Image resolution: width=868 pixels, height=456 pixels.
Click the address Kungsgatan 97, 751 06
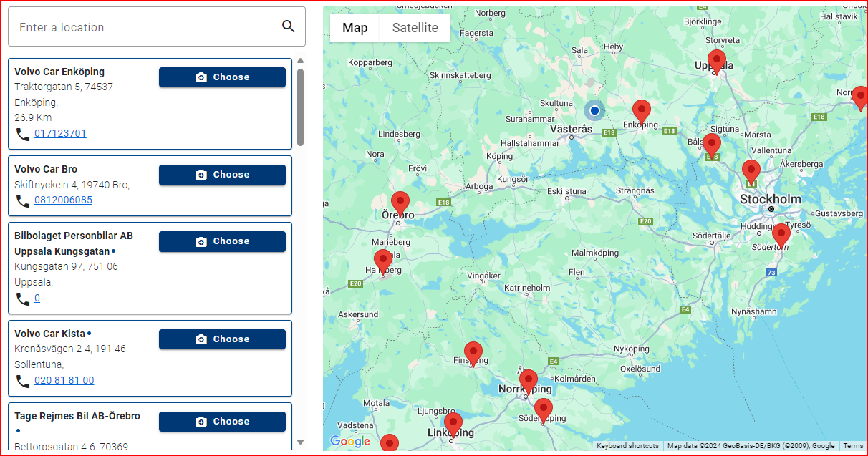[x=66, y=266]
